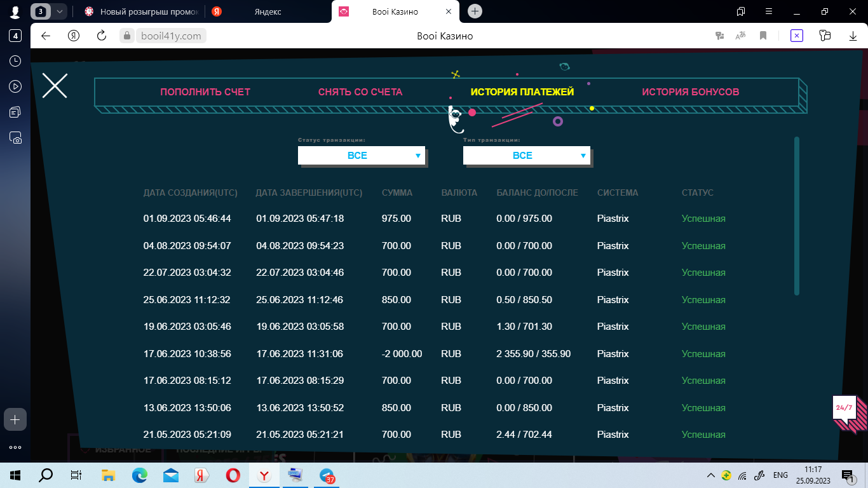Open the Windows Start menu
The width and height of the screenshot is (868, 488).
tap(15, 475)
